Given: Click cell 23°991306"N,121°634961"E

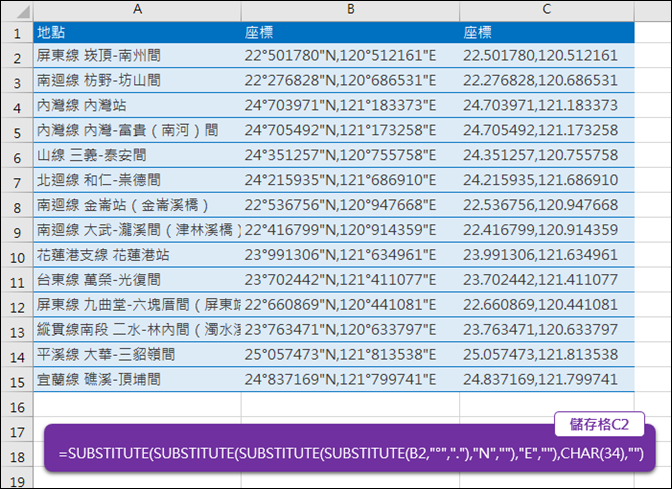Looking at the screenshot, I should tap(351, 255).
